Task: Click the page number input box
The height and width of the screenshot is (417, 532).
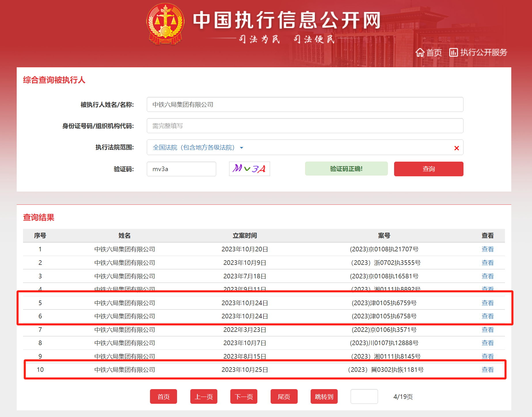Action: pos(364,397)
